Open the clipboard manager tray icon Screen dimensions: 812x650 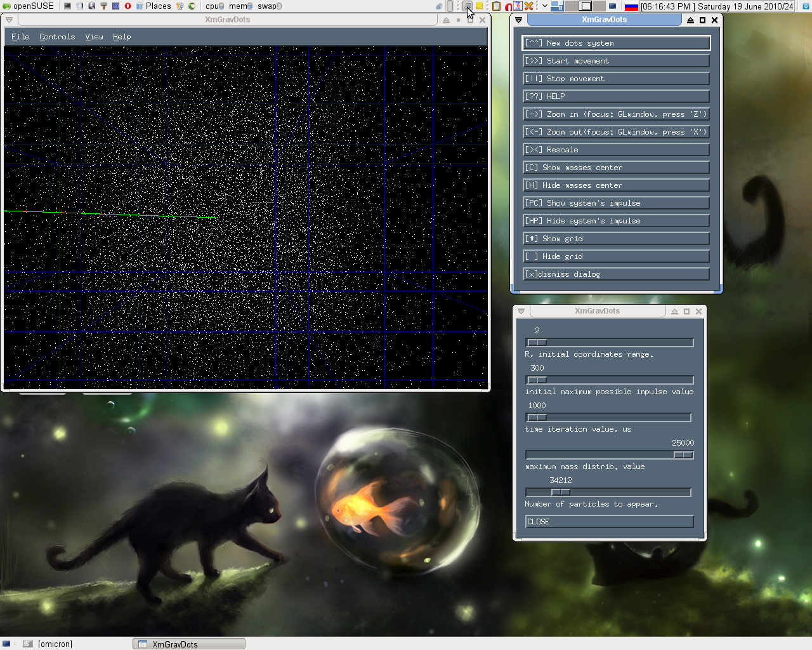click(x=496, y=6)
